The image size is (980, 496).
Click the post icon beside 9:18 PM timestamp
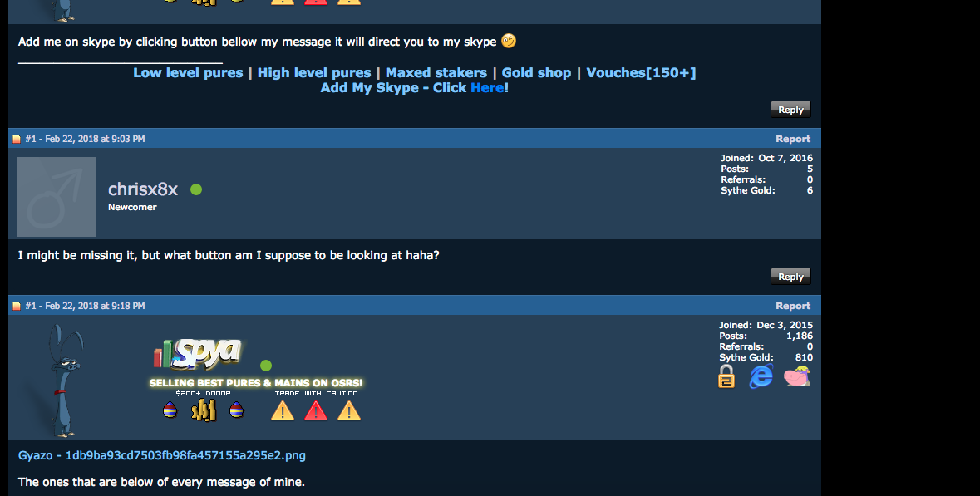17,306
